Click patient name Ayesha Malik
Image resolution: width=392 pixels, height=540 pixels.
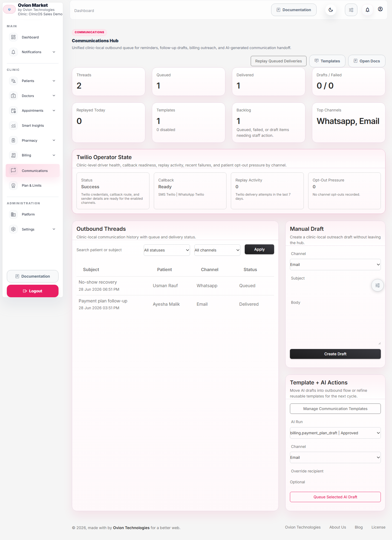pyautogui.click(x=166, y=304)
